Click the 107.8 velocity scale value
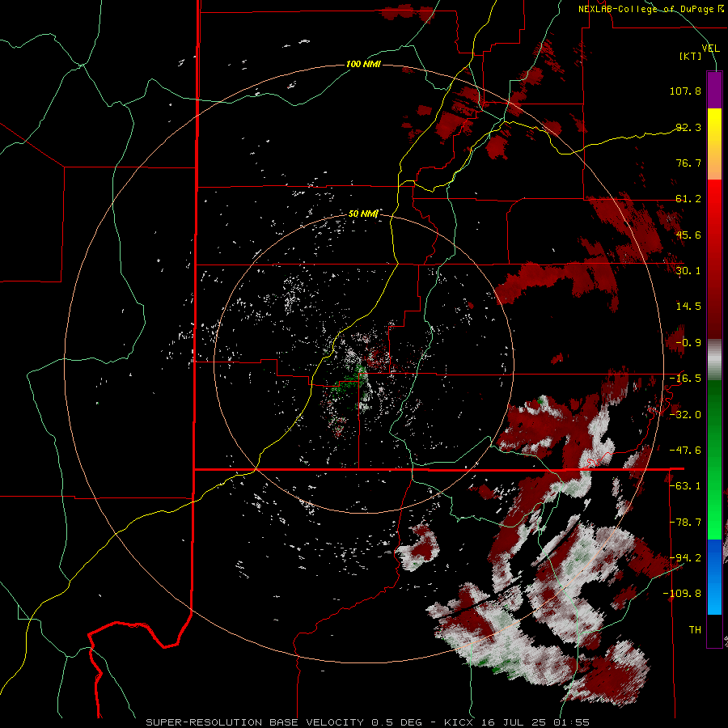The width and height of the screenshot is (728, 728). pos(685,91)
